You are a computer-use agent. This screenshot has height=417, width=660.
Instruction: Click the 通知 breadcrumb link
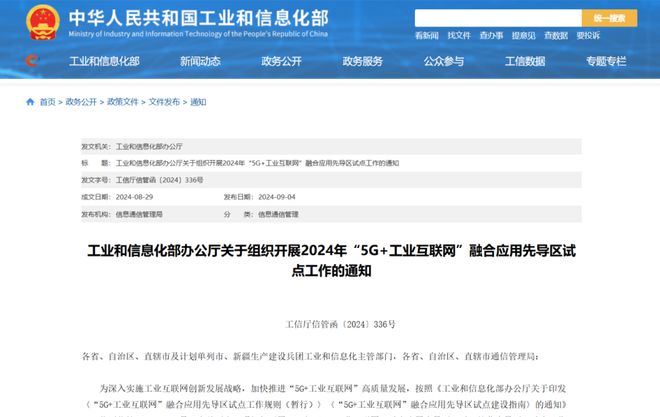point(198,102)
